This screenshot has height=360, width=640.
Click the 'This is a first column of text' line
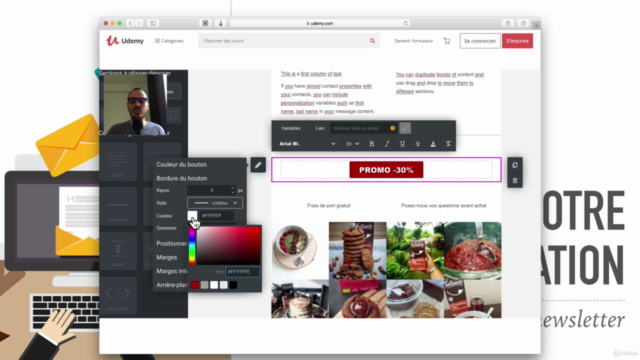[x=311, y=74]
